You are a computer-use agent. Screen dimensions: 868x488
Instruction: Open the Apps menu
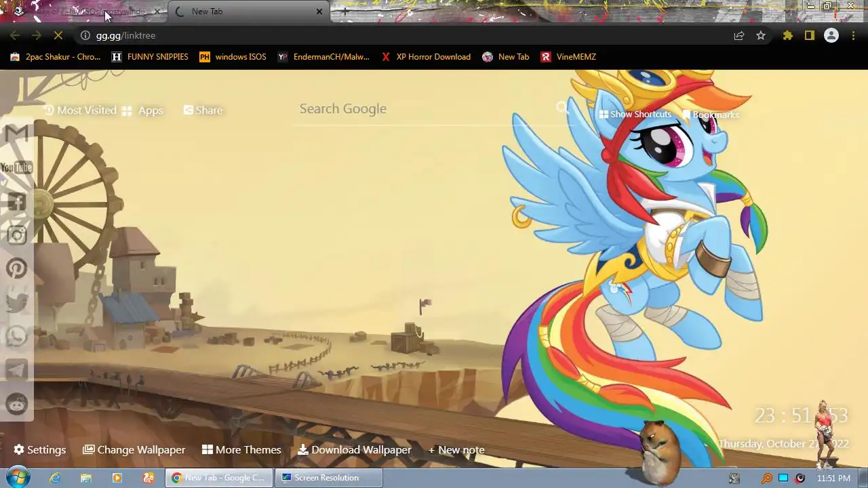pos(142,110)
